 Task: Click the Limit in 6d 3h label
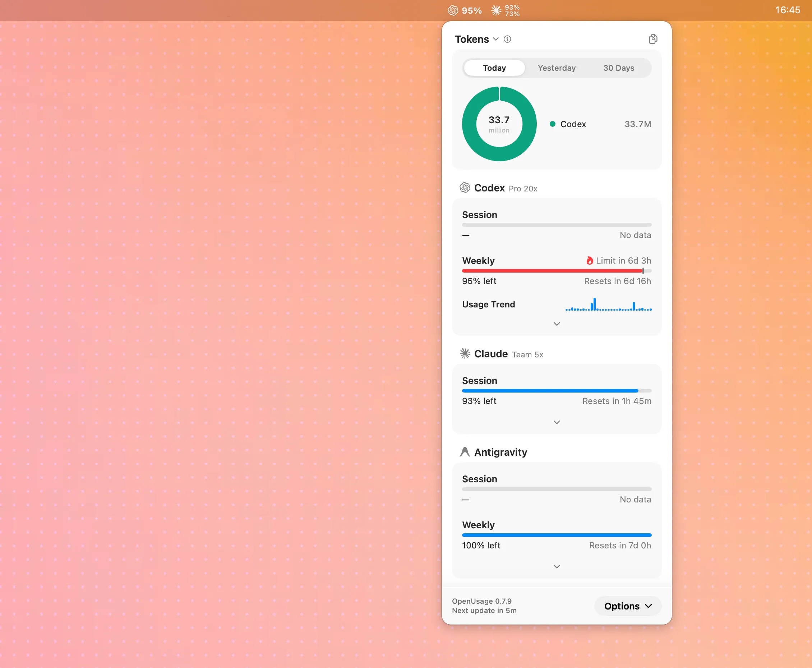623,260
